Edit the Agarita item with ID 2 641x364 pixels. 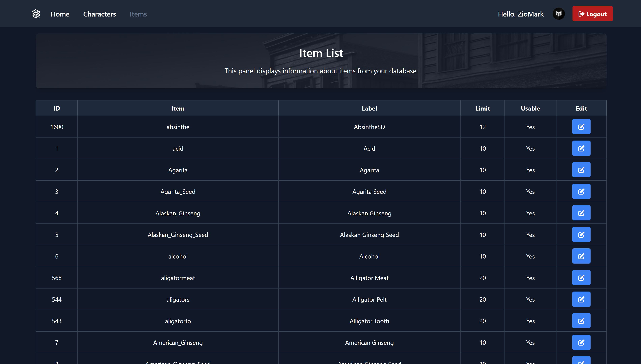[x=581, y=170]
